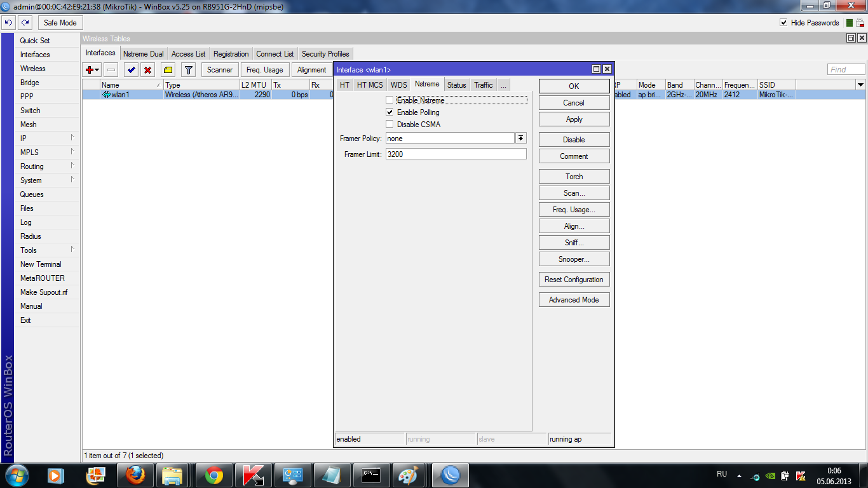
Task: Click OK in the Interface dialog
Action: (x=574, y=86)
